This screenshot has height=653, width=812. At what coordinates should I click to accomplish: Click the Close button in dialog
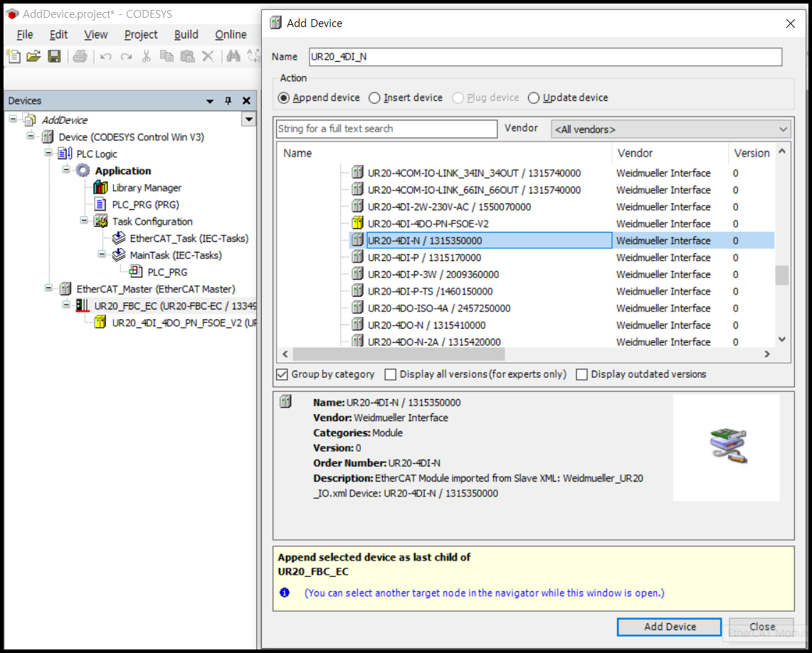(x=761, y=627)
